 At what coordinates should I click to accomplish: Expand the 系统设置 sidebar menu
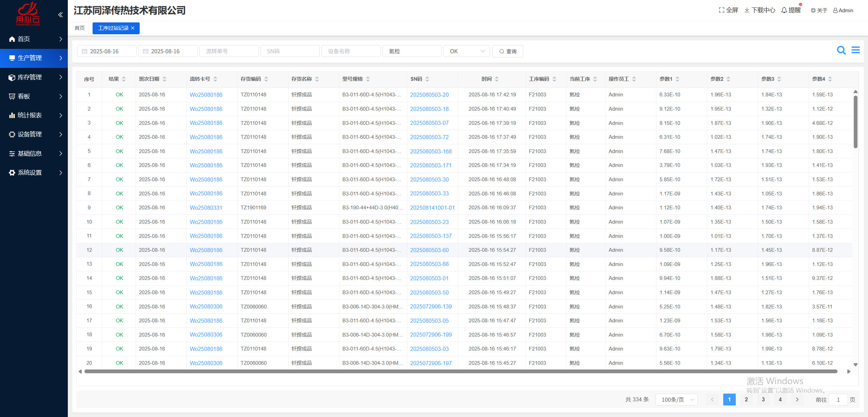click(x=34, y=173)
